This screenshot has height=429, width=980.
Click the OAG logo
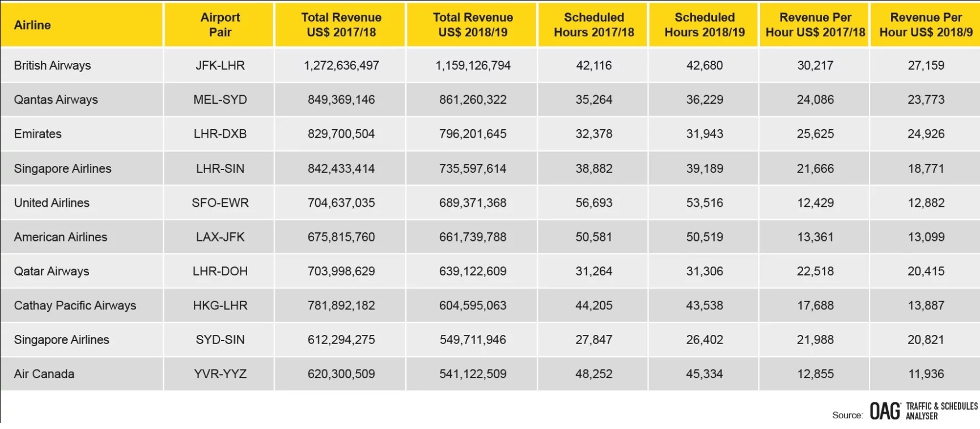click(x=885, y=411)
